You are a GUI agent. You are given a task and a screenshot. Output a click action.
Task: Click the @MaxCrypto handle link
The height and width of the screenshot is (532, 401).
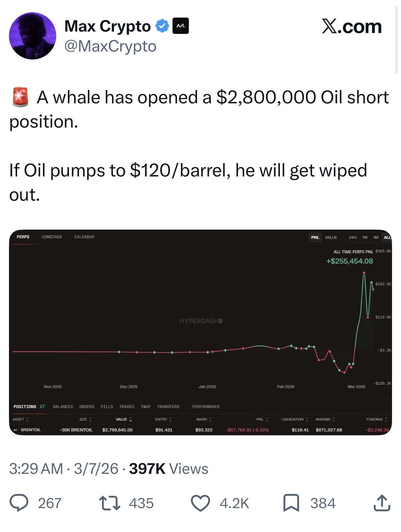110,47
